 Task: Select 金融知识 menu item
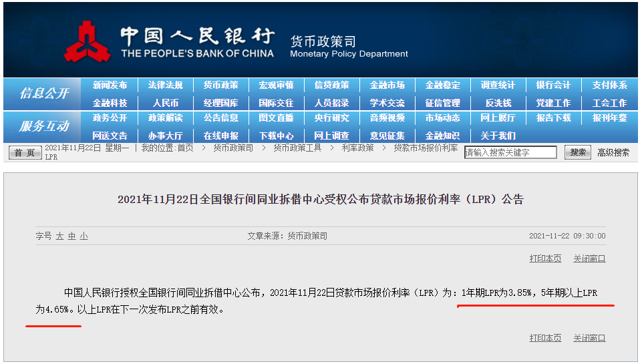[443, 136]
